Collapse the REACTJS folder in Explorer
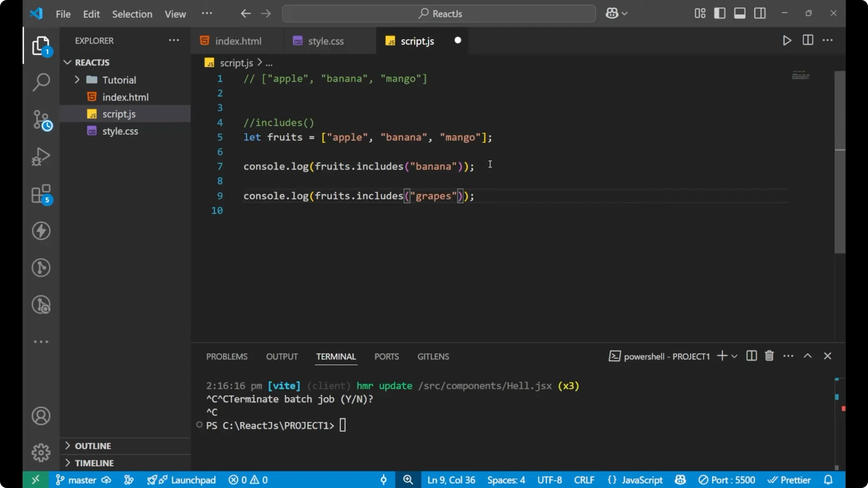Image resolution: width=868 pixels, height=488 pixels. tap(67, 62)
